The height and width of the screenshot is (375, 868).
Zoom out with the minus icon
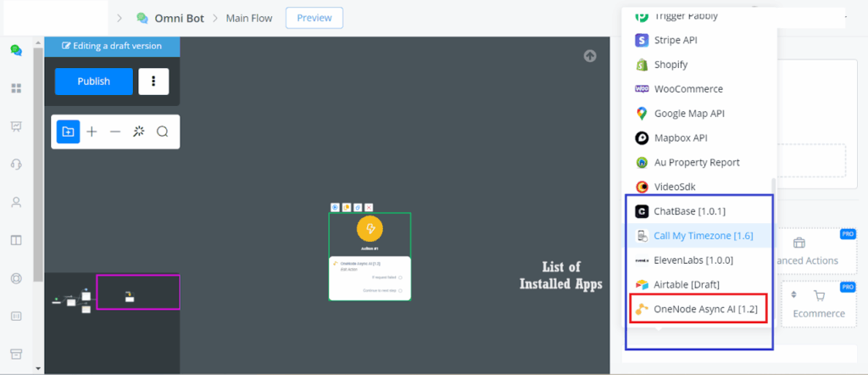click(115, 132)
